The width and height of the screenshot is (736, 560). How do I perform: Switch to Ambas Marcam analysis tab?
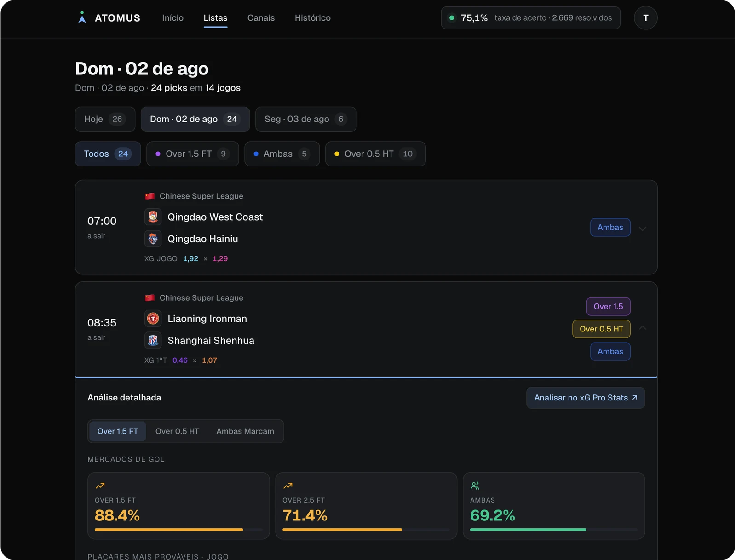click(245, 431)
